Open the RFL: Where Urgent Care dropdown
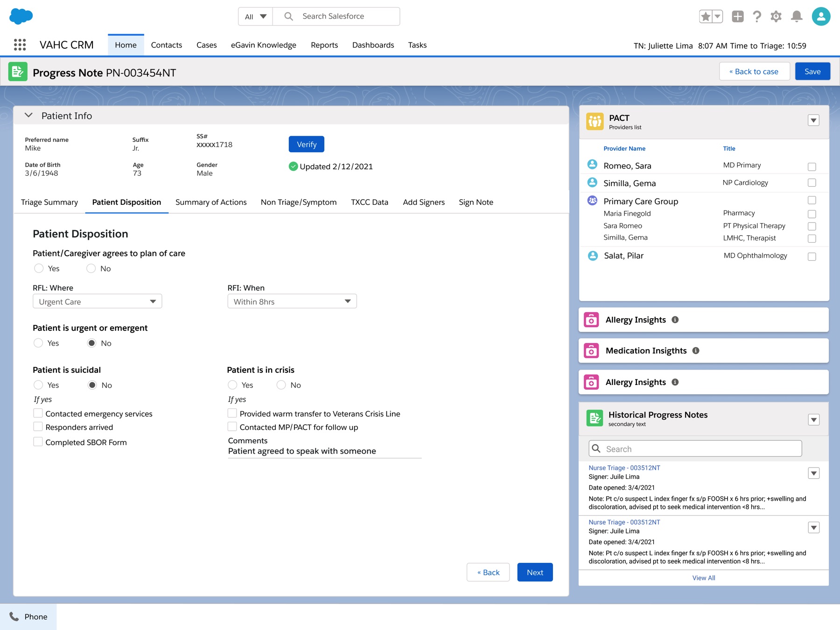The height and width of the screenshot is (630, 840). point(97,301)
